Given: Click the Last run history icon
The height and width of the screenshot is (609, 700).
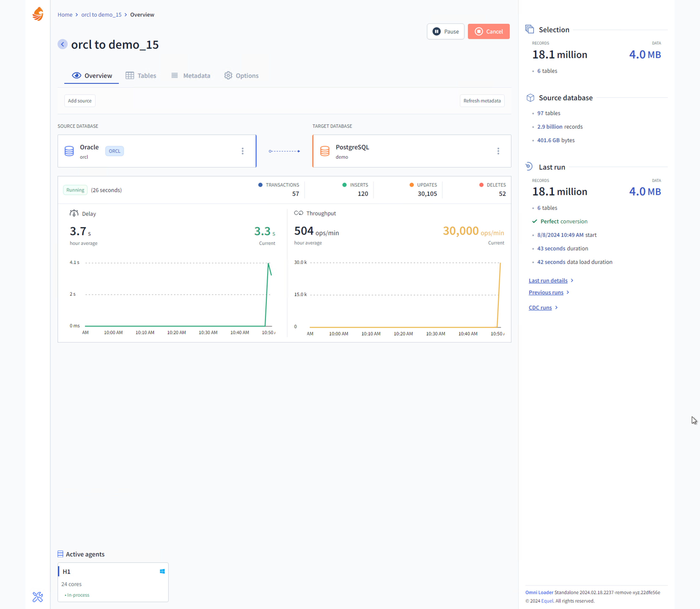Looking at the screenshot, I should (529, 167).
